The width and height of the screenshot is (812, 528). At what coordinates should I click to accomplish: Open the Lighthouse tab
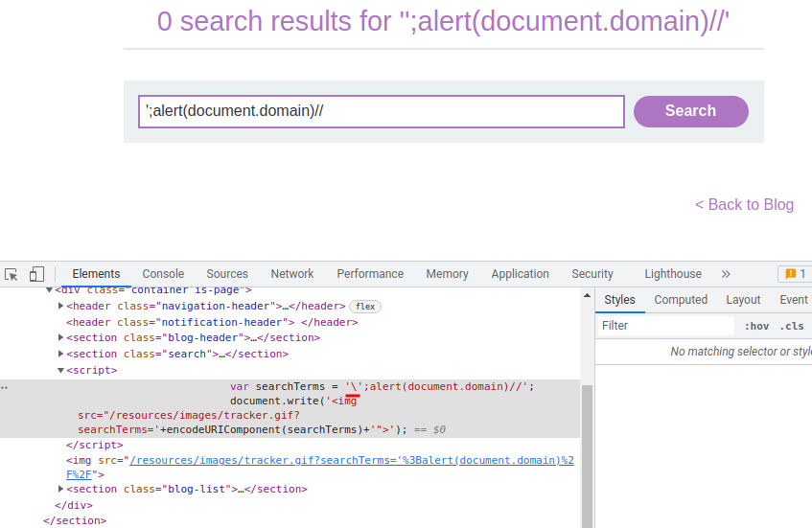pos(673,274)
